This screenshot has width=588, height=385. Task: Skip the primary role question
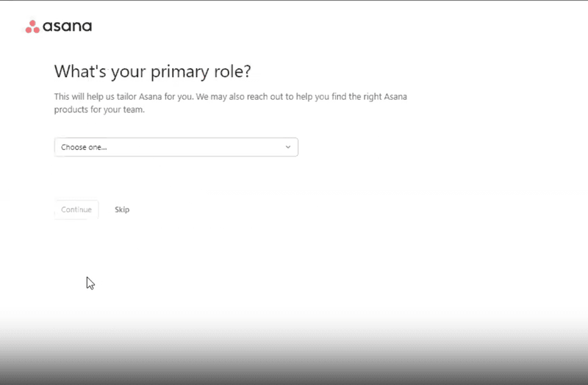122,209
